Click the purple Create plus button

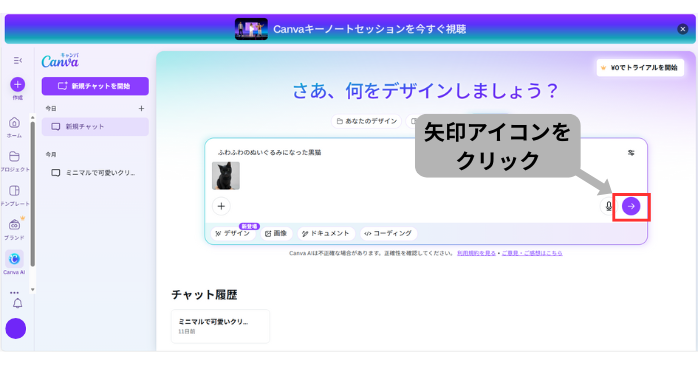pyautogui.click(x=17, y=84)
